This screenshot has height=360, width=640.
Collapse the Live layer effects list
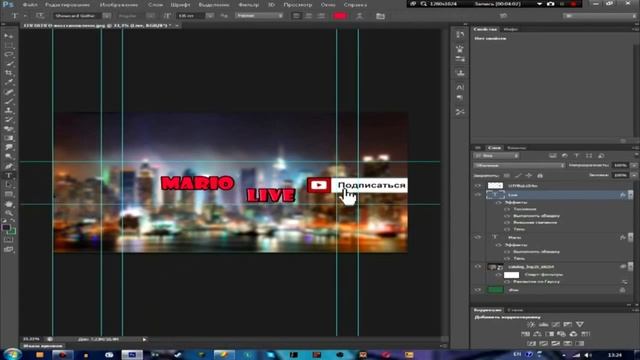pyautogui.click(x=631, y=195)
